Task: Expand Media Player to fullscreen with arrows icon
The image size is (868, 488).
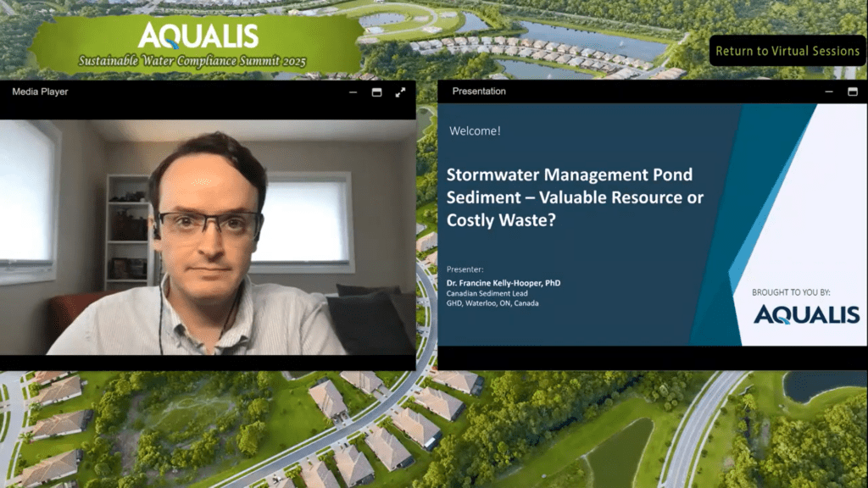Action: [x=399, y=92]
